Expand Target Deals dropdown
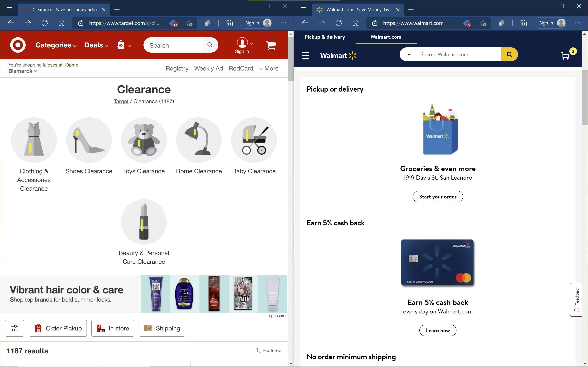588x367 pixels. click(96, 45)
